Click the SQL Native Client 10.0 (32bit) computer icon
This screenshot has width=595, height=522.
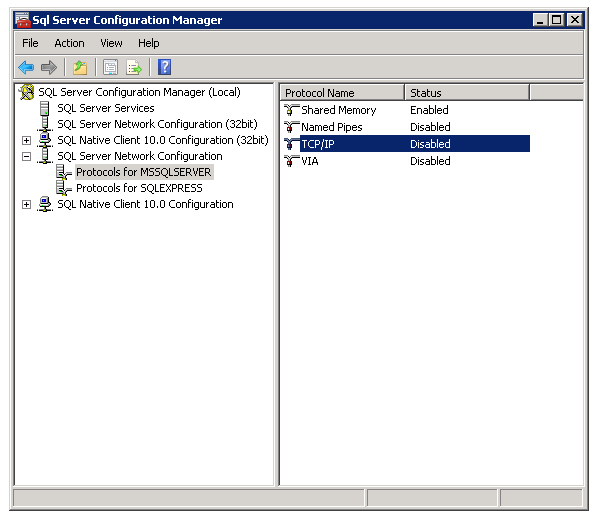coord(45,140)
